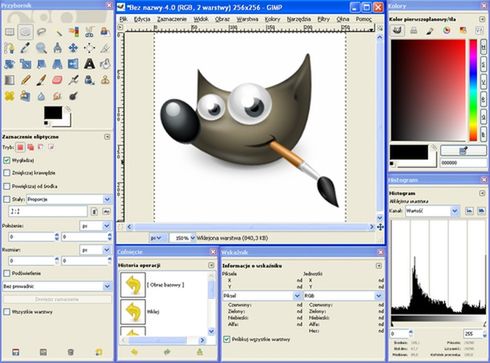Expand the Bez prowadnic dropdown
490x363 pixels.
pyautogui.click(x=57, y=286)
